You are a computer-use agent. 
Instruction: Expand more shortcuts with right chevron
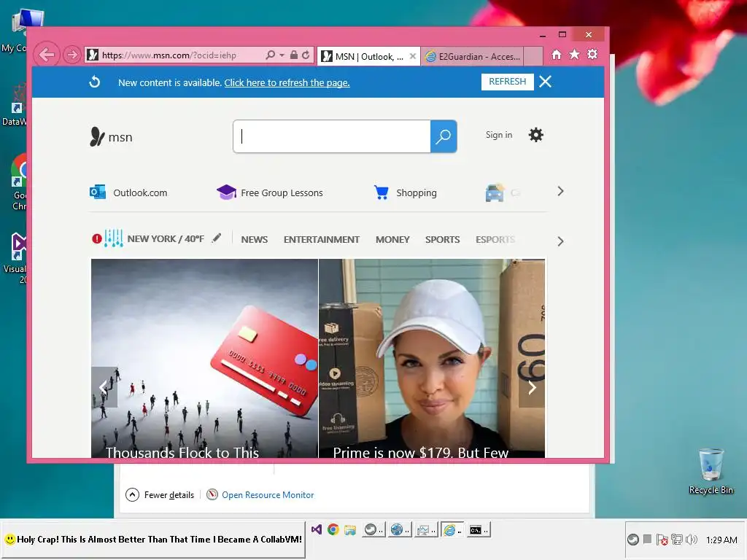[x=560, y=192]
